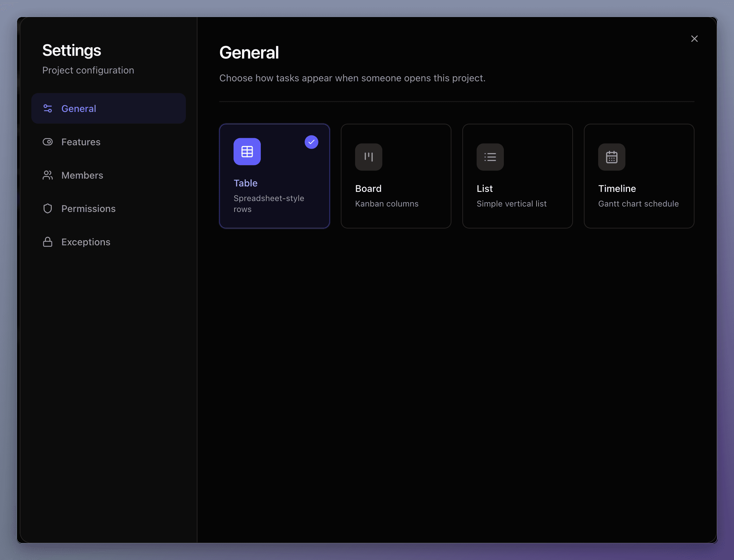Click the eye icon beside Features
Image resolution: width=734 pixels, height=560 pixels.
(x=48, y=142)
